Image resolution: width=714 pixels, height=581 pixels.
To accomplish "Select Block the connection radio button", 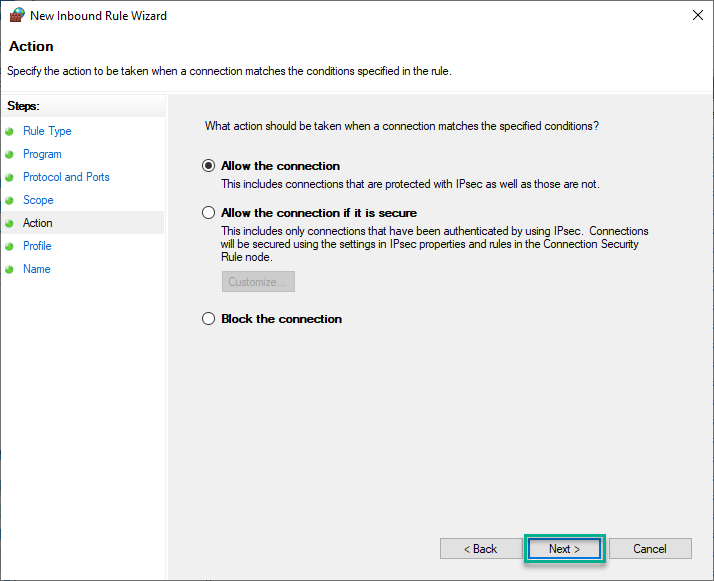I will point(209,318).
